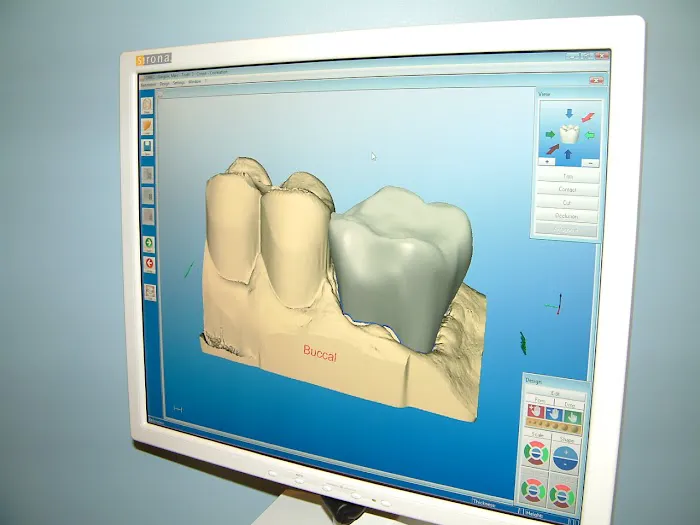Click the first greyed-out icon below Save

coord(148,175)
